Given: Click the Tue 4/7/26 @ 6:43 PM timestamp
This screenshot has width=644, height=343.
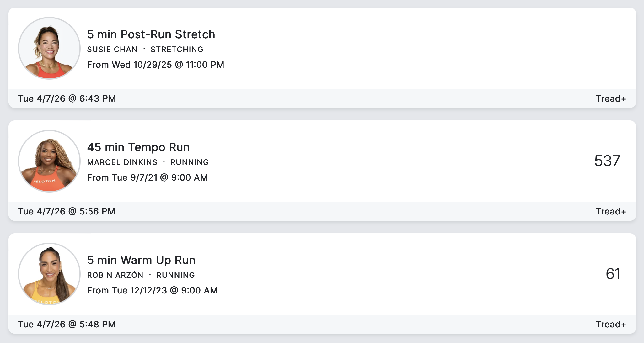Looking at the screenshot, I should 67,98.
